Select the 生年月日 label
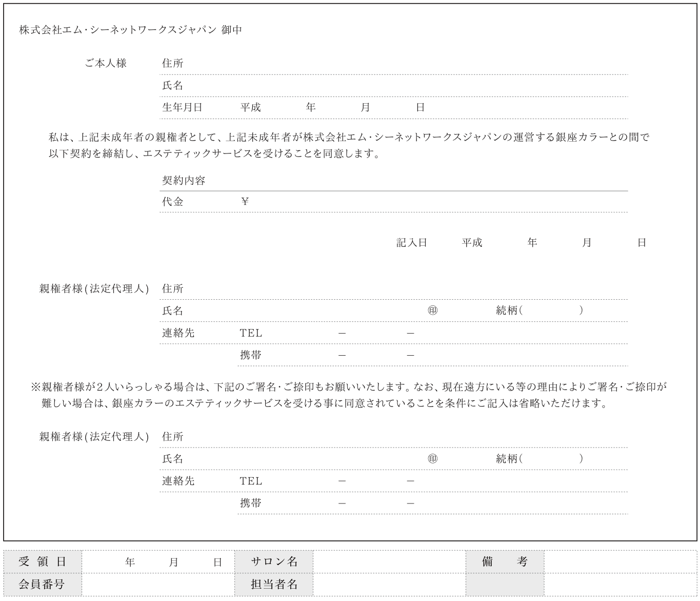 [x=182, y=108]
